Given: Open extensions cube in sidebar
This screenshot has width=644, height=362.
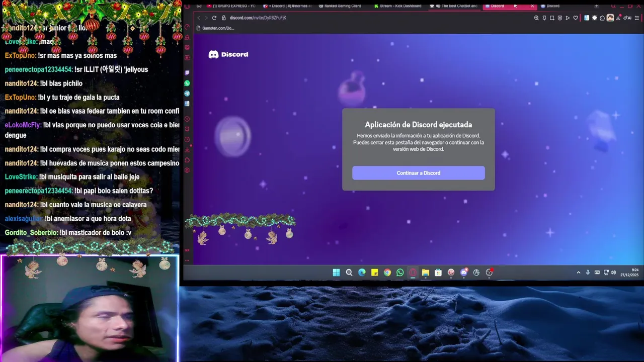Looking at the screenshot, I should pos(187,160).
